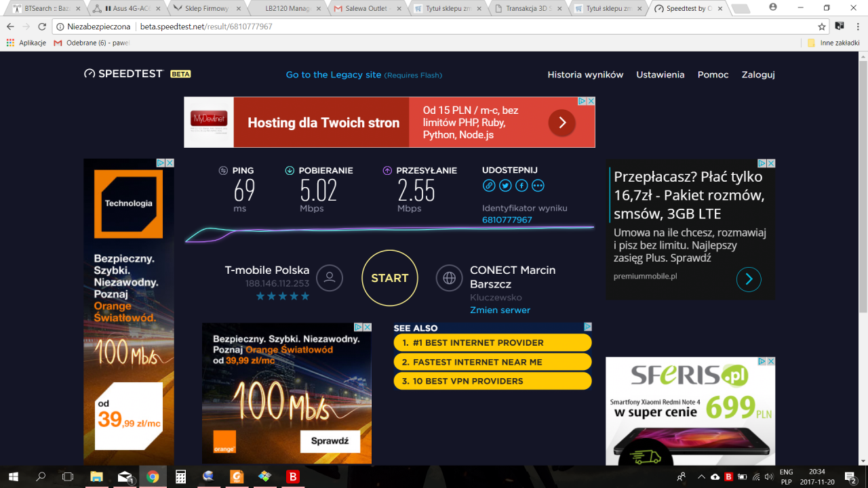Image resolution: width=868 pixels, height=488 pixels.
Task: Rate T-mobile Polska with the stars
Action: 283,296
